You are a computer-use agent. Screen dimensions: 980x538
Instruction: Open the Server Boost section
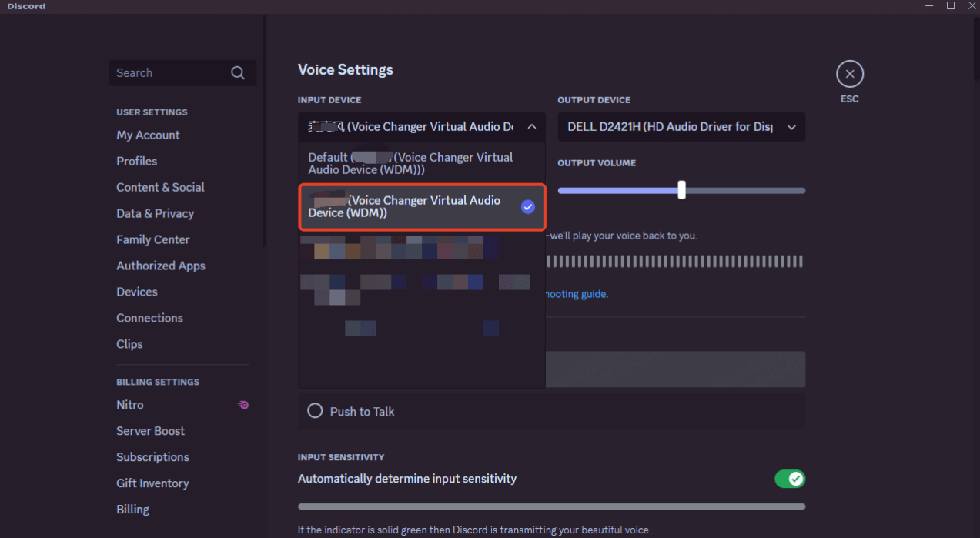coord(150,431)
